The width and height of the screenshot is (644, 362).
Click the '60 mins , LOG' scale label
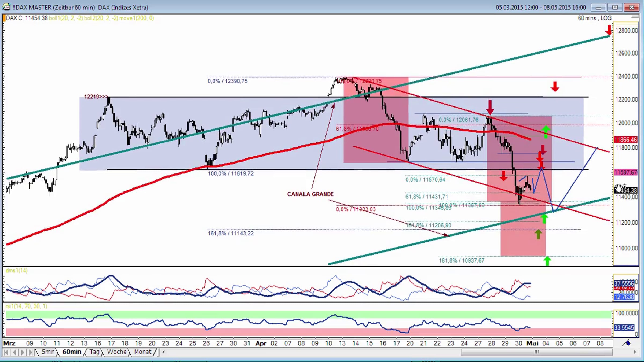[x=595, y=18]
